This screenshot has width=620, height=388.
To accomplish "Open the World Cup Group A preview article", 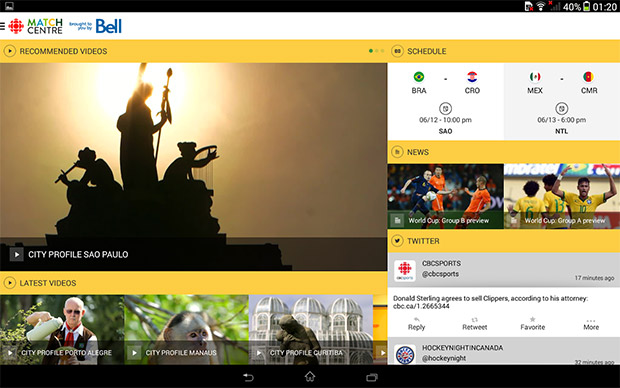I will coord(562,196).
